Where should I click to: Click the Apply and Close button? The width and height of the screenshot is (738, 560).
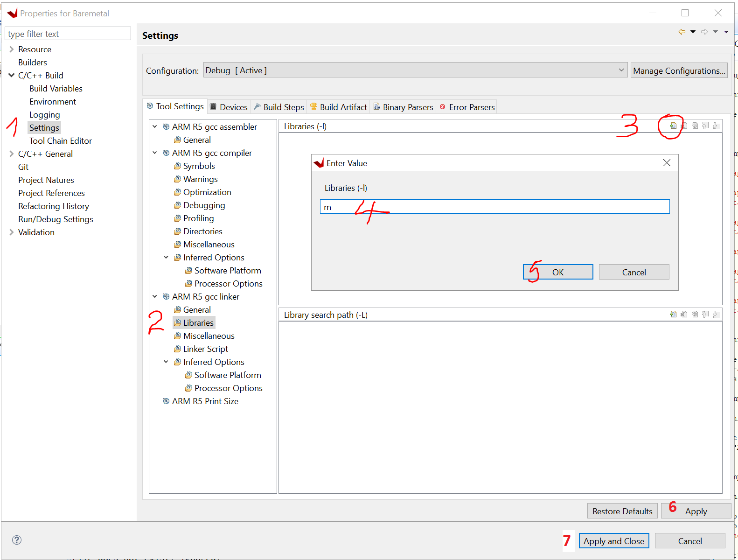[x=613, y=541]
